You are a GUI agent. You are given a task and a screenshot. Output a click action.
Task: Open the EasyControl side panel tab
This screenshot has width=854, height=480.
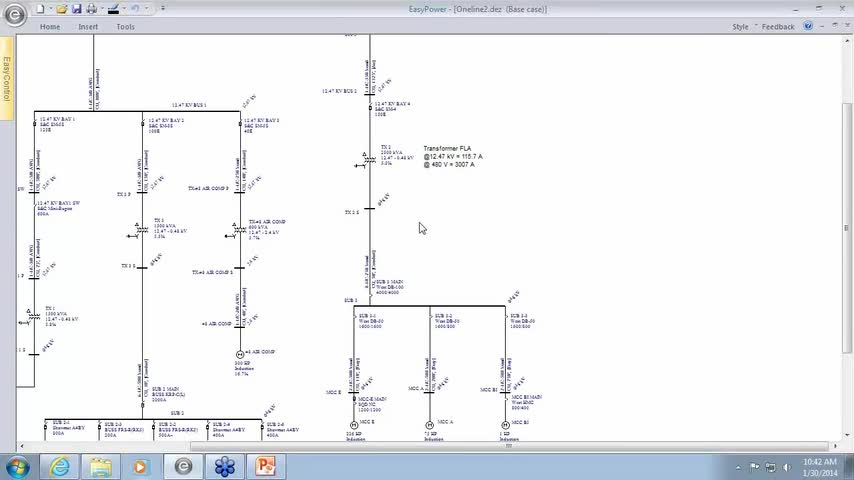coord(7,78)
